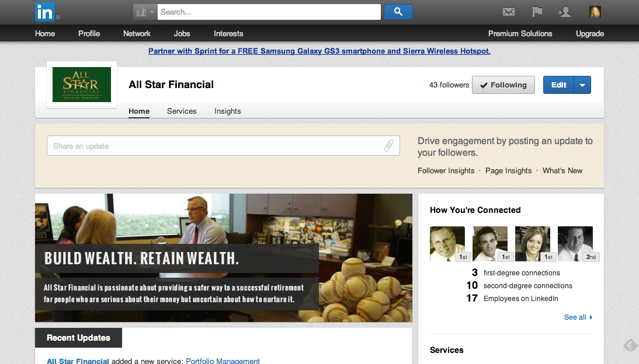
Task: Open the account profile photo menu
Action: tap(595, 12)
